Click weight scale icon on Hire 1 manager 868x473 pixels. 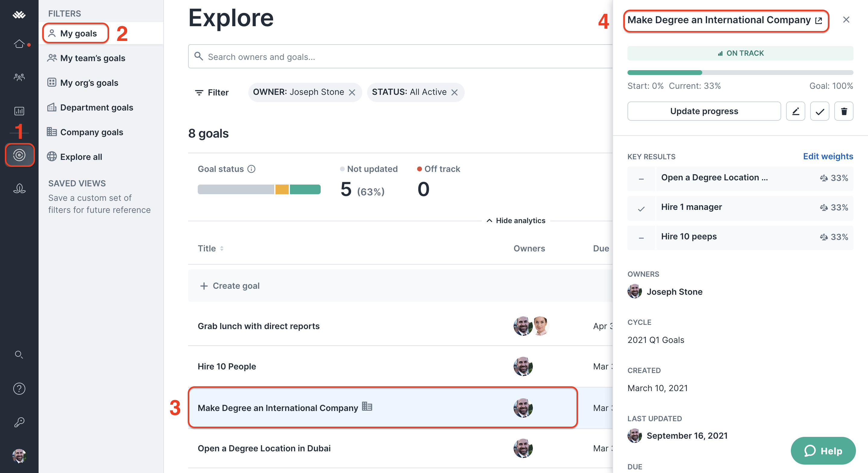pos(823,207)
